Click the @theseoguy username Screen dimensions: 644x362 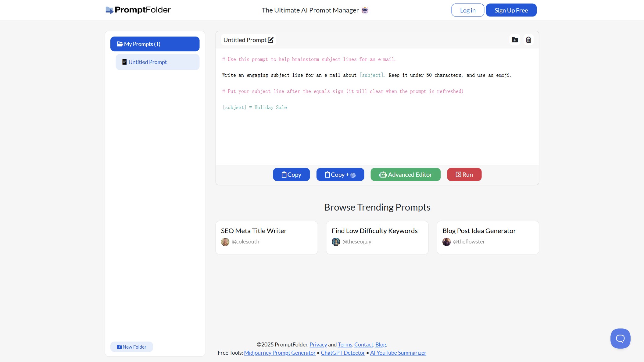pyautogui.click(x=357, y=242)
